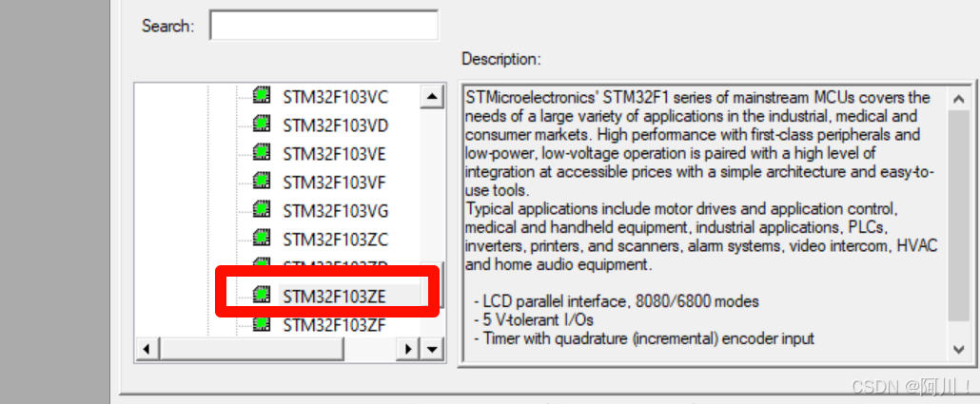980x404 pixels.
Task: Click device list scroll down arrow
Action: click(432, 349)
